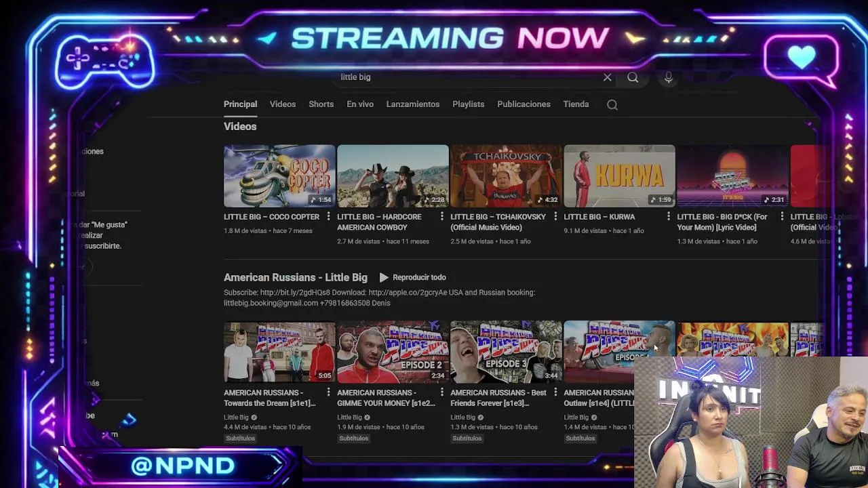
Task: Open options menu for D*CK lyric video
Action: pos(782,217)
